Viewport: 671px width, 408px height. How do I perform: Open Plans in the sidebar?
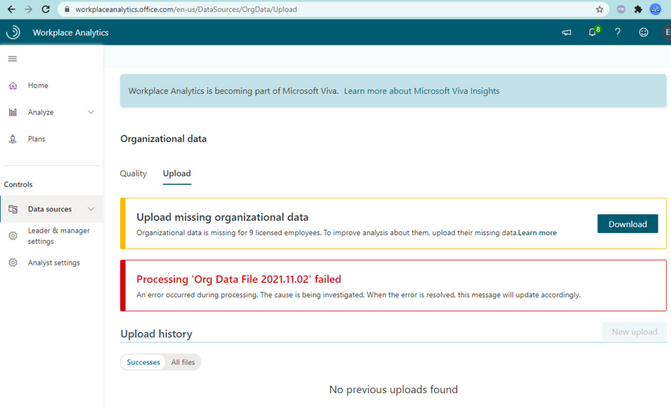(36, 139)
